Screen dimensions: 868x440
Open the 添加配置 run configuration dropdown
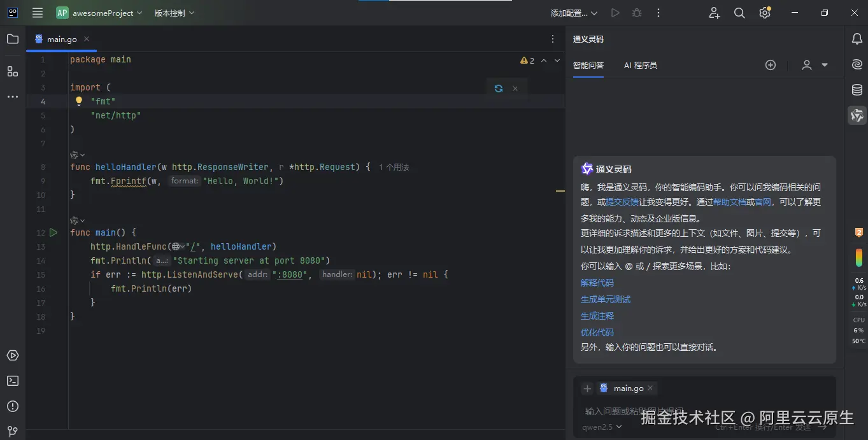(574, 13)
